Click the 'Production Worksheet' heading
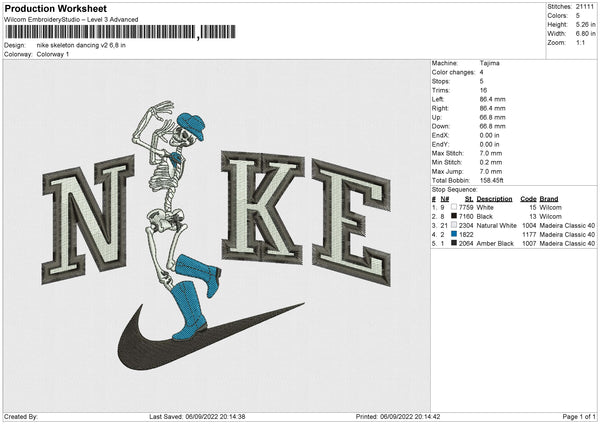This screenshot has height=424, width=600. click(55, 8)
